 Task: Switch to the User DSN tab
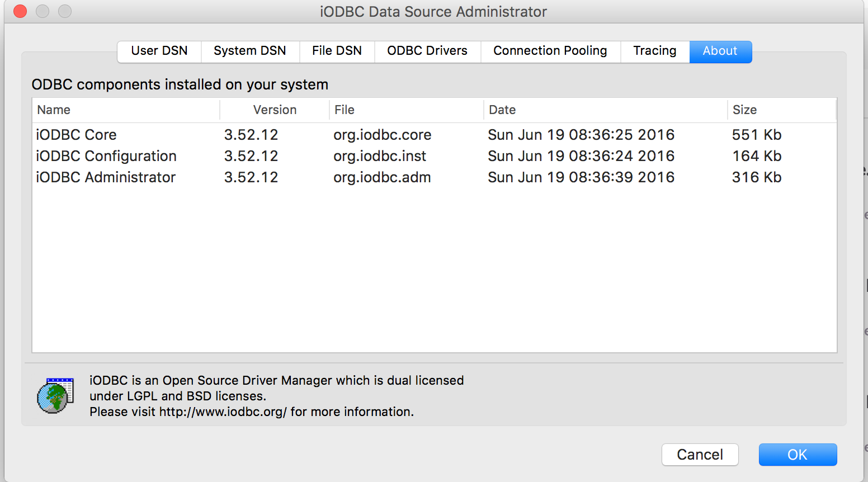click(x=159, y=51)
